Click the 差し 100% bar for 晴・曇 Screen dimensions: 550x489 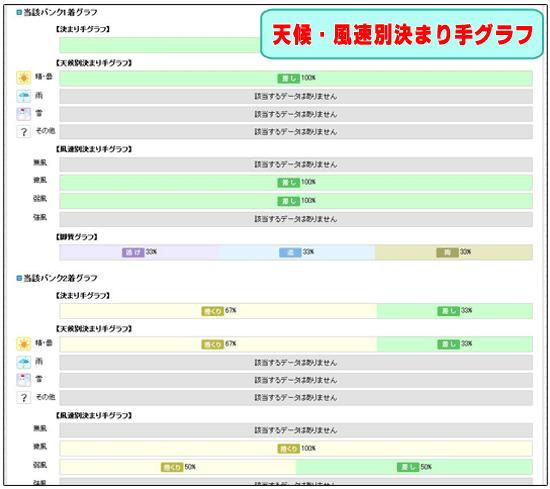click(296, 78)
